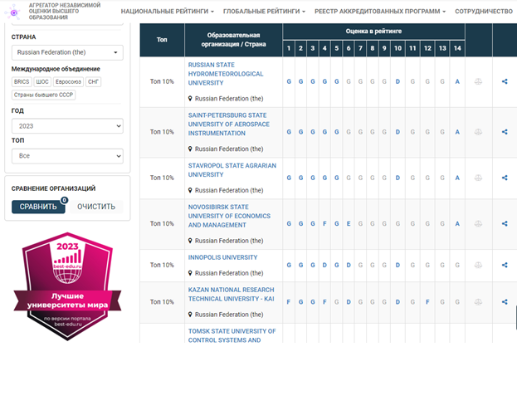Image resolution: width=517 pixels, height=420 pixels.
Task: Select the СНГ association tag
Action: [x=93, y=81]
